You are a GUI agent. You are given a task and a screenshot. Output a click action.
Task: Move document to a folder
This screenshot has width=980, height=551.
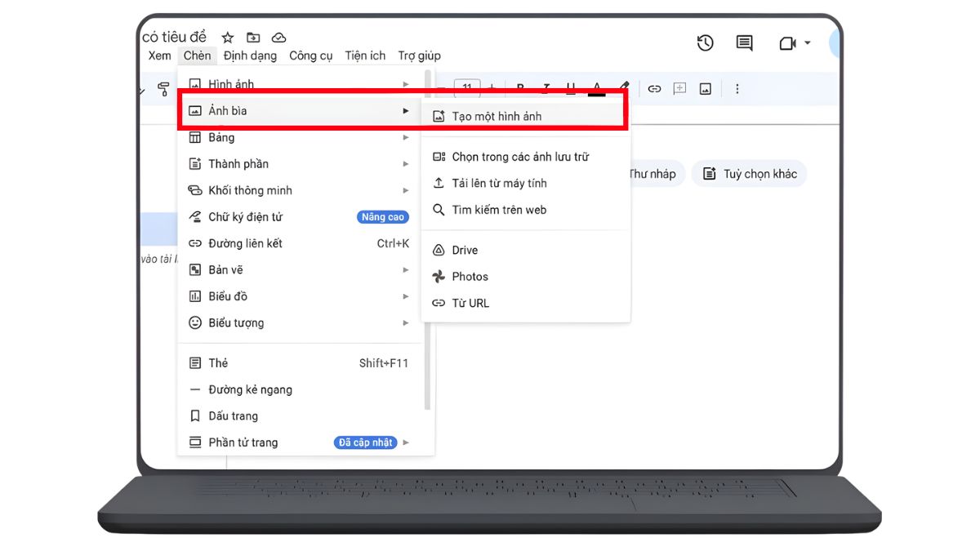[x=252, y=37]
